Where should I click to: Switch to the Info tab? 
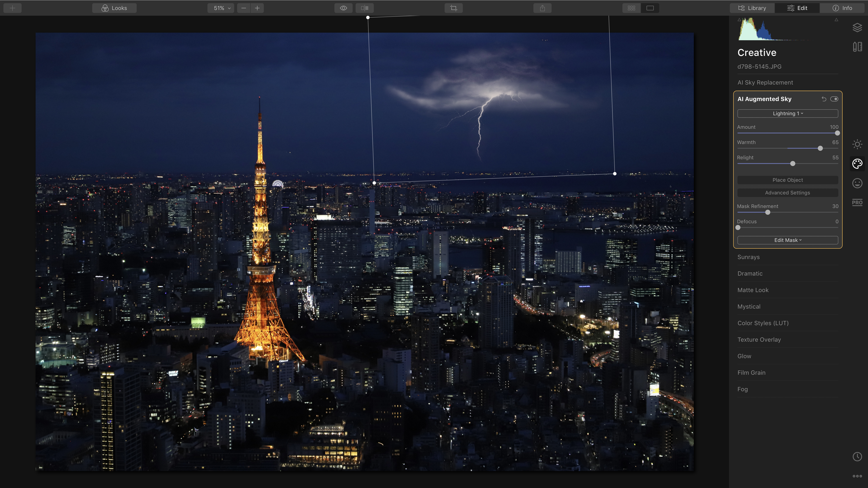pos(842,8)
